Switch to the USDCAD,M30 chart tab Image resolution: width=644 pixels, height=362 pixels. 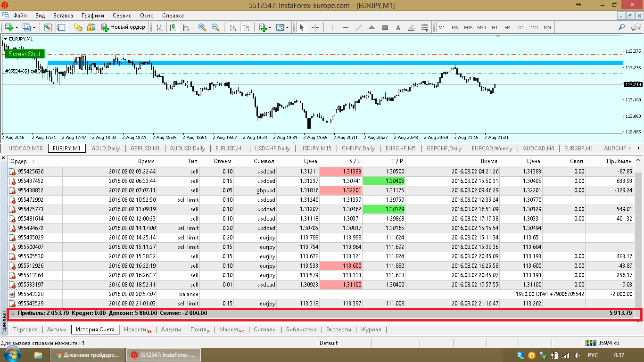point(25,148)
